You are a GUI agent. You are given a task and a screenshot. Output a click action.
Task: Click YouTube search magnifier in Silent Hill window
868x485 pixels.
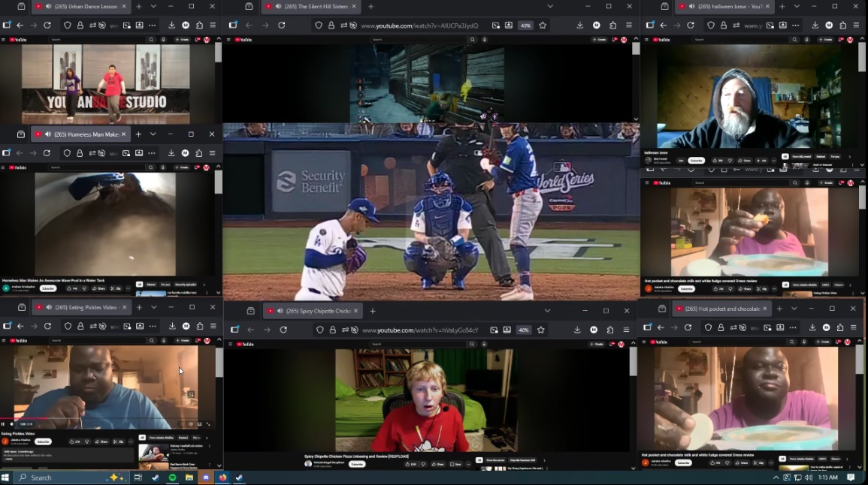[472, 40]
